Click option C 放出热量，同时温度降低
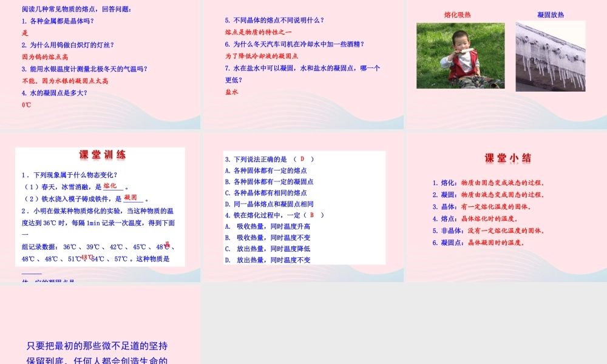 point(268,249)
